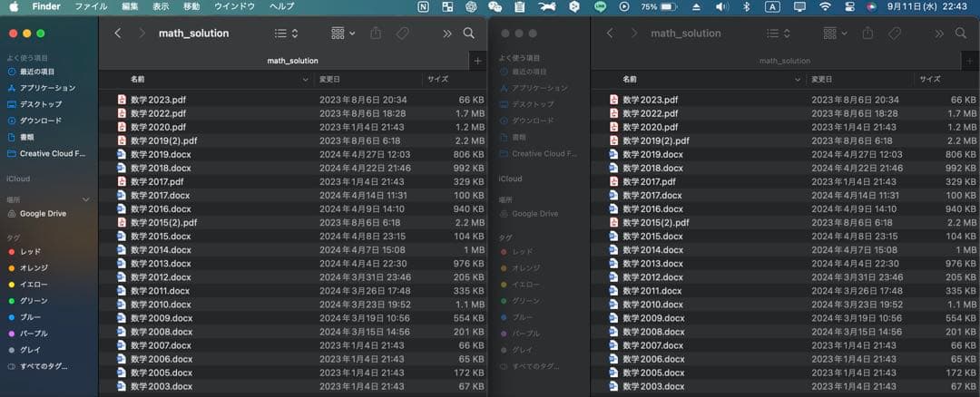Open the Wi-Fi status icon in the menu bar
Screen dimensions: 980x397
[825, 6]
